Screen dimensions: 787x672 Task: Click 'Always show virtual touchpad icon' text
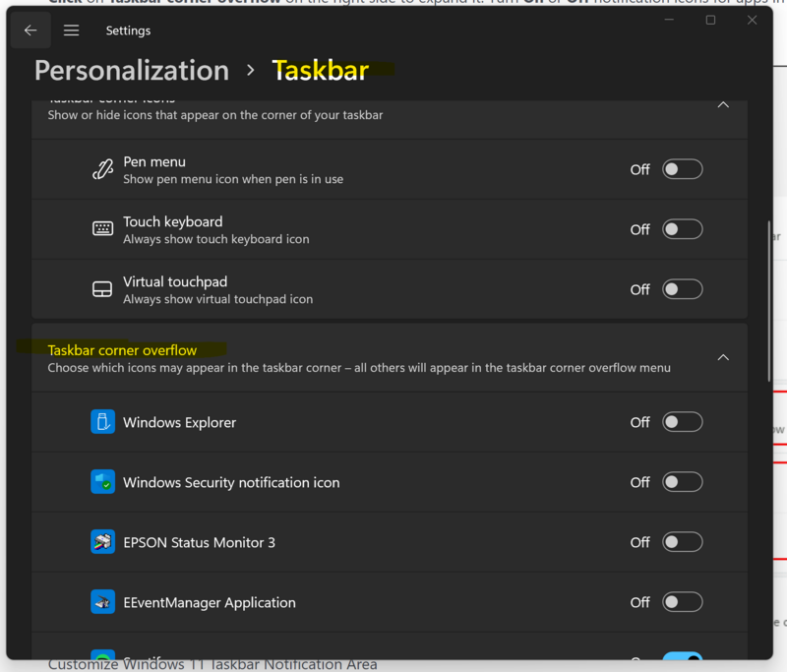[217, 299]
